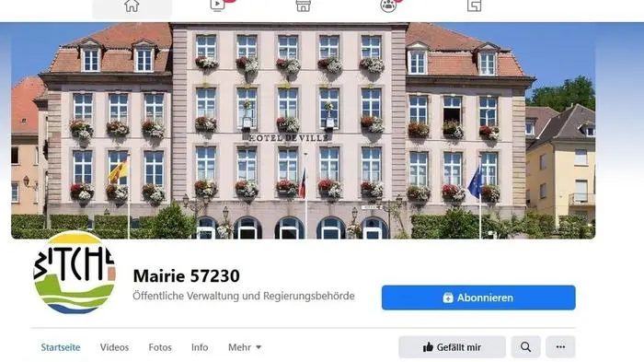
Task: Open the Groups icon in top bar
Action: [388, 6]
